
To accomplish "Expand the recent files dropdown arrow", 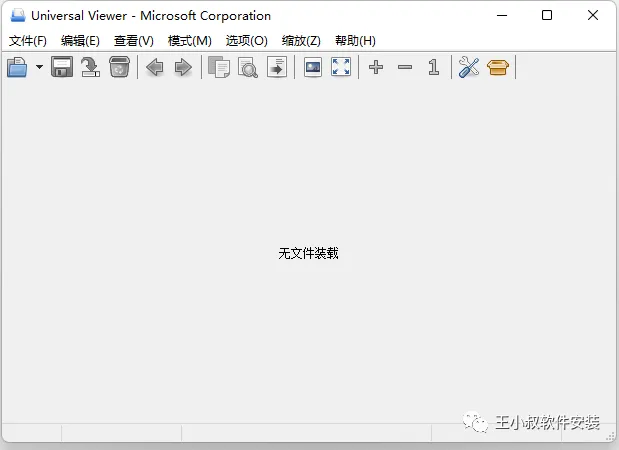I will (39, 67).
